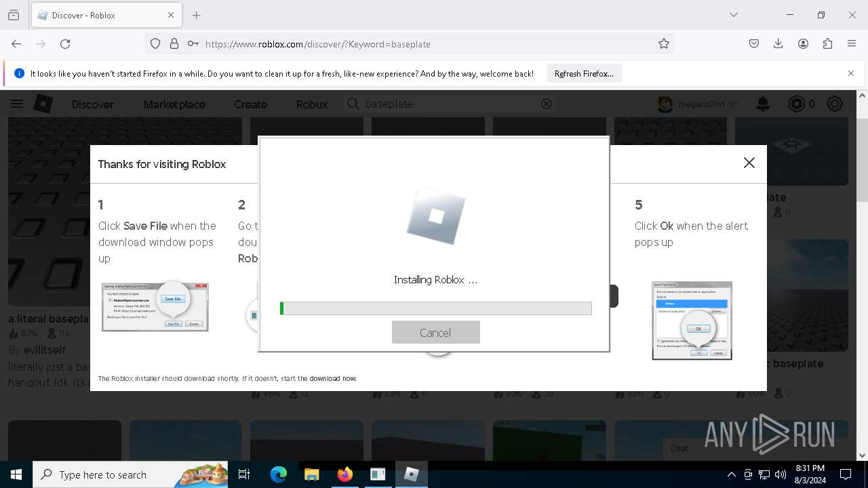Open Firefox account menu

[x=803, y=43]
